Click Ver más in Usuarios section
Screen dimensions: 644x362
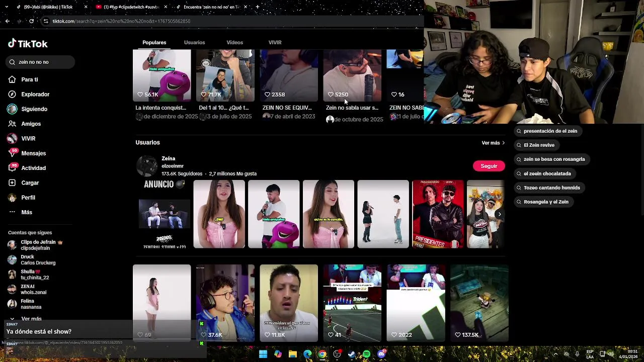point(493,143)
